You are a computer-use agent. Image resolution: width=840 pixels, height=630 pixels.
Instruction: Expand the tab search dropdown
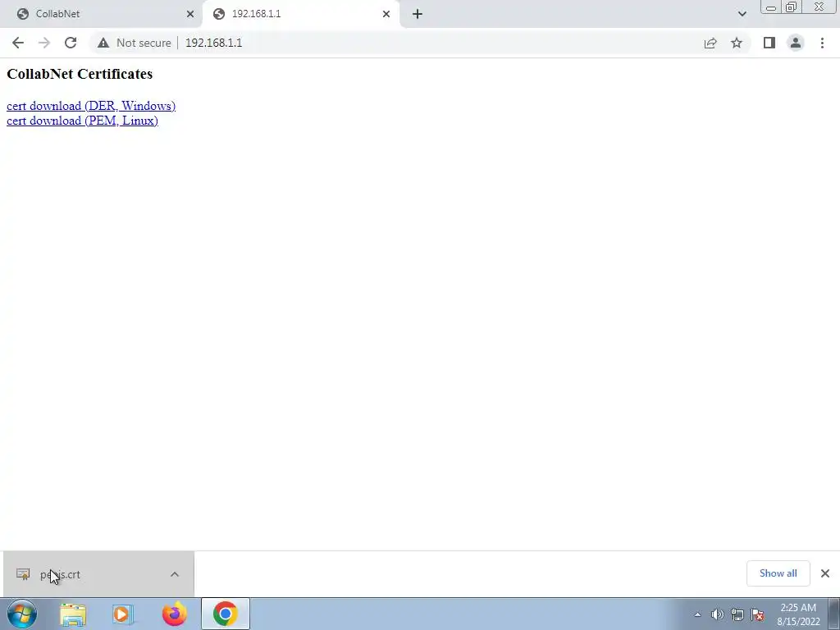tap(742, 14)
